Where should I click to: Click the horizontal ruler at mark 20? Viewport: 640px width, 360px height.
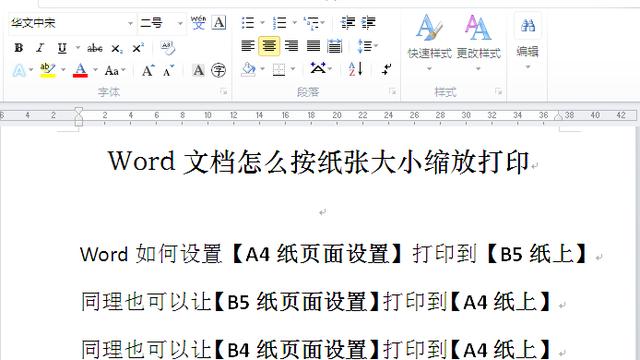337,116
